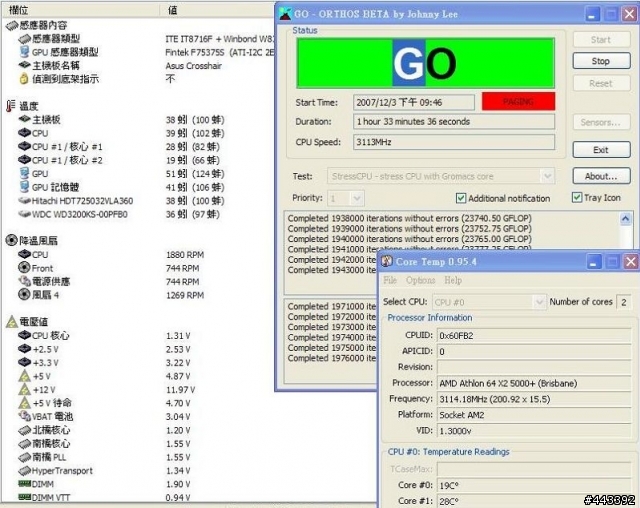Click the fan icon beside 降溫風扇 header
This screenshot has width=640, height=508.
click(11, 240)
